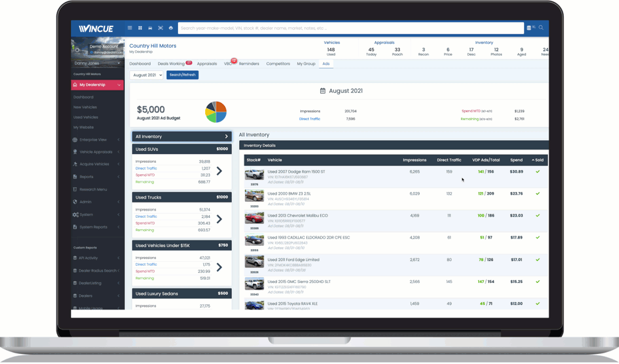The width and height of the screenshot is (619, 364).
Task: Click the '45' Appraisals Today count
Action: point(371,50)
